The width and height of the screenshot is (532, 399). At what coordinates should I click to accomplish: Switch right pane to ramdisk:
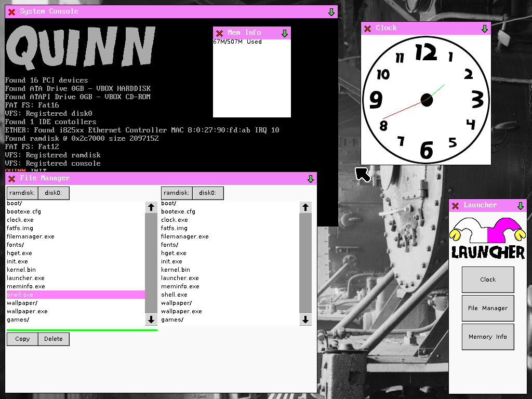coord(177,193)
